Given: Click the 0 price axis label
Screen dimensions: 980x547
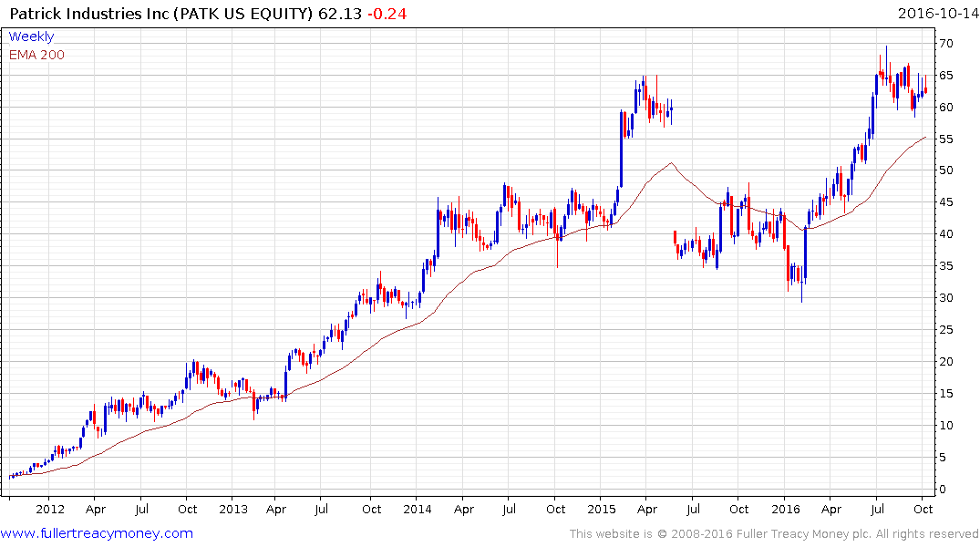Looking at the screenshot, I should [x=943, y=490].
